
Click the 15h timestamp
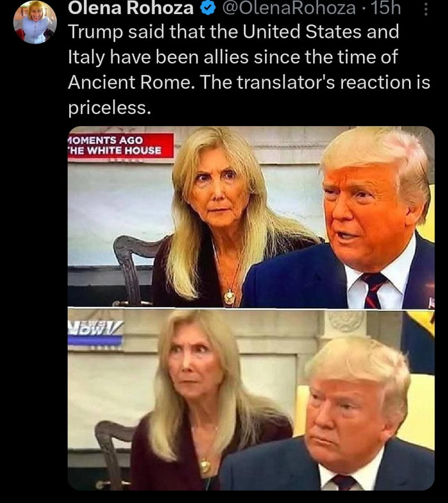pos(386,8)
